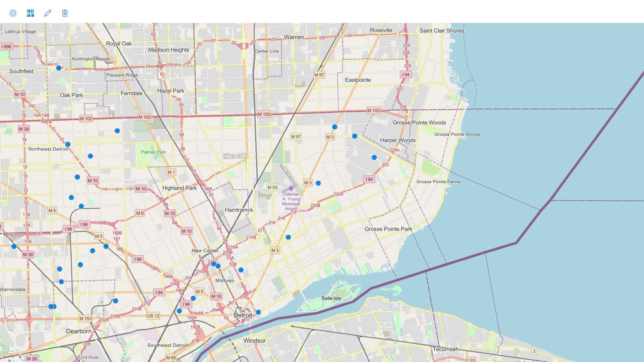The width and height of the screenshot is (644, 362).
Task: Select the marker in Grosse Pointe Park area
Action: [x=288, y=237]
